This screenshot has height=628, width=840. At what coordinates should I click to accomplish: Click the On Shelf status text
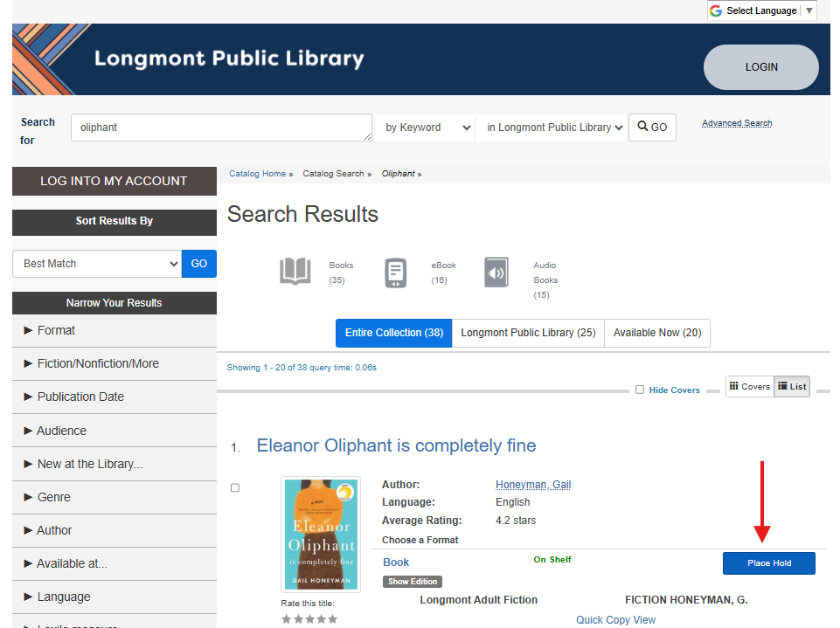coord(552,560)
